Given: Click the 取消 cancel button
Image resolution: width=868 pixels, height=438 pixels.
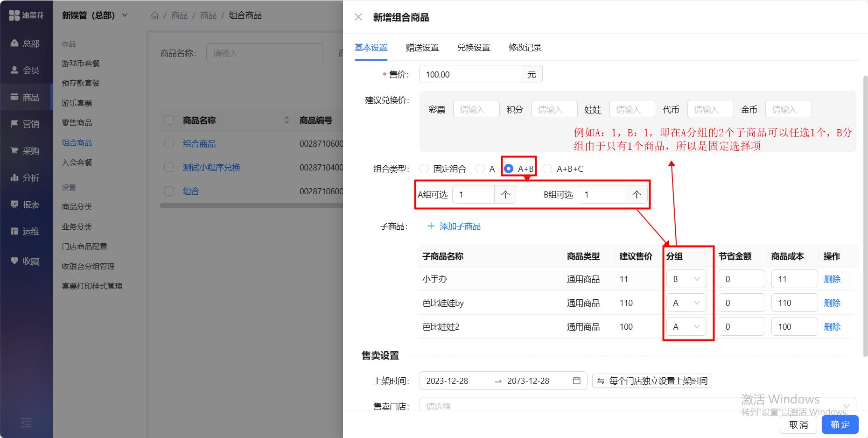Looking at the screenshot, I should (x=798, y=424).
